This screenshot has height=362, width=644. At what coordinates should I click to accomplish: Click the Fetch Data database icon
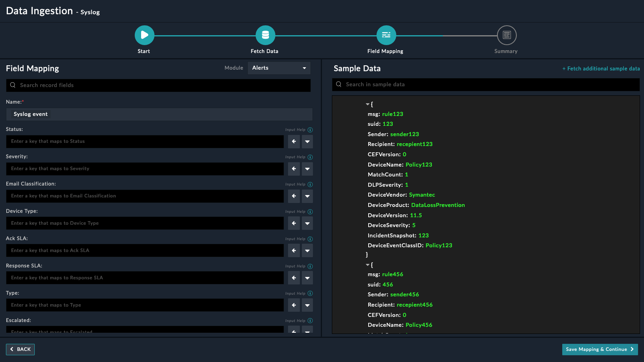265,35
